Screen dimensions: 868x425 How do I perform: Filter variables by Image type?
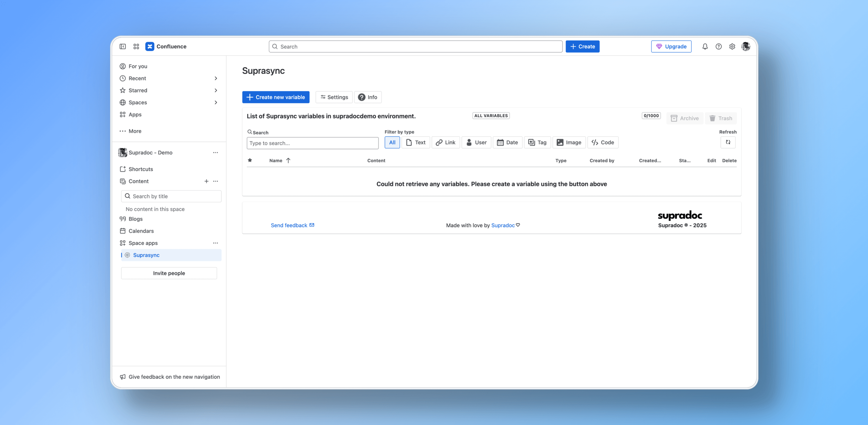[569, 142]
